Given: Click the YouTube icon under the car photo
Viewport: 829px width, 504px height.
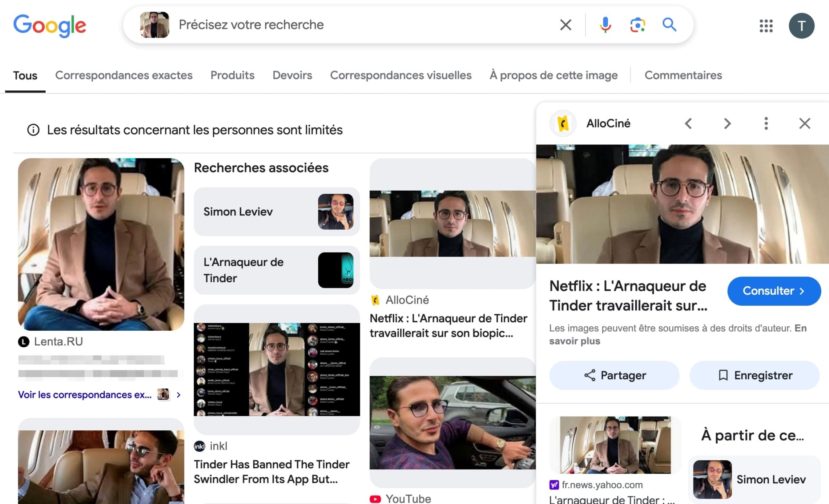Looking at the screenshot, I should [x=376, y=498].
